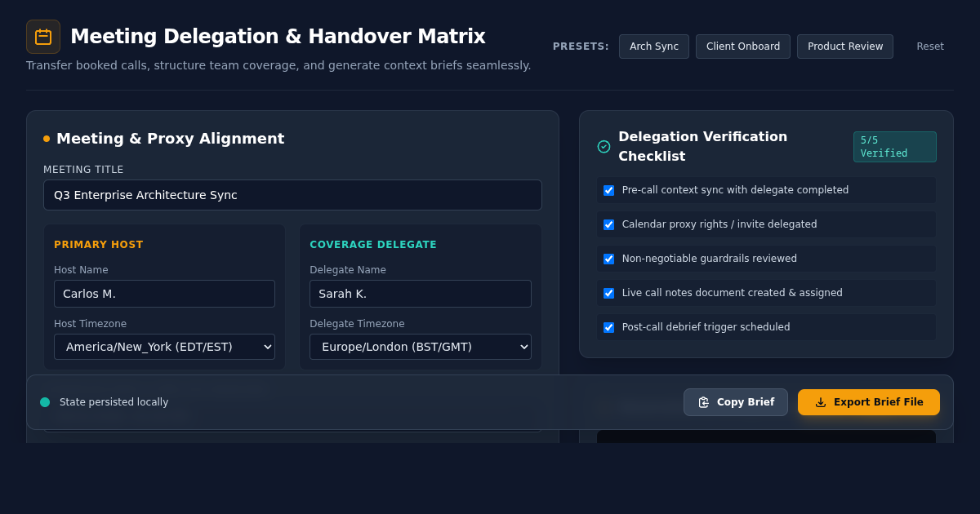This screenshot has width=980, height=514.
Task: Click the MEETING TITLE field label
Action: [83, 170]
